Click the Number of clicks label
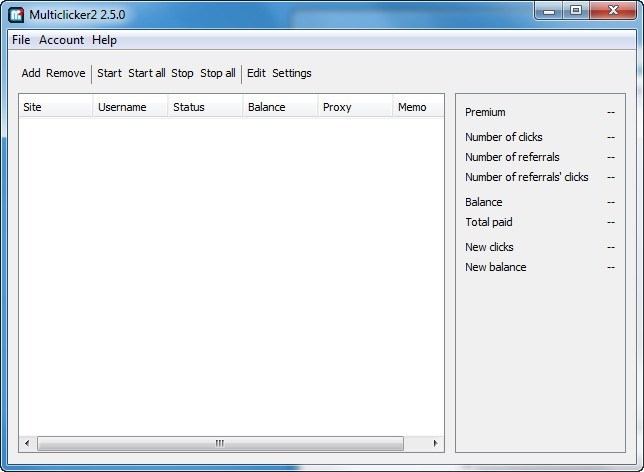The width and height of the screenshot is (644, 472). (504, 137)
